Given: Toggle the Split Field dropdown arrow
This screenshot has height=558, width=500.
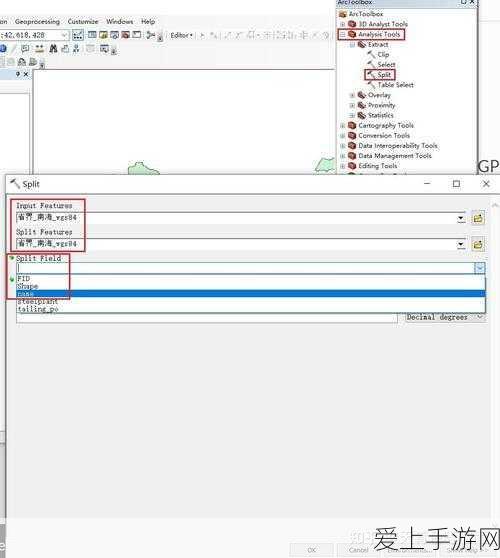Looking at the screenshot, I should coord(480,268).
